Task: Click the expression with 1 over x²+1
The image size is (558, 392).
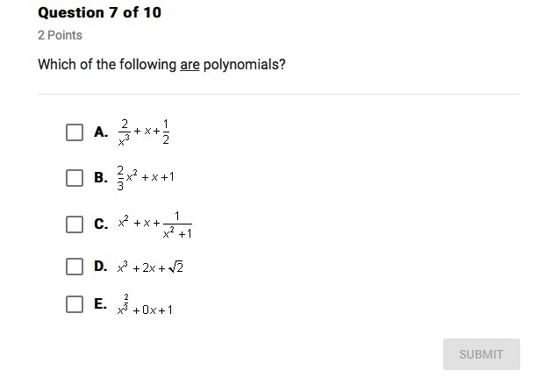Action: point(154,225)
